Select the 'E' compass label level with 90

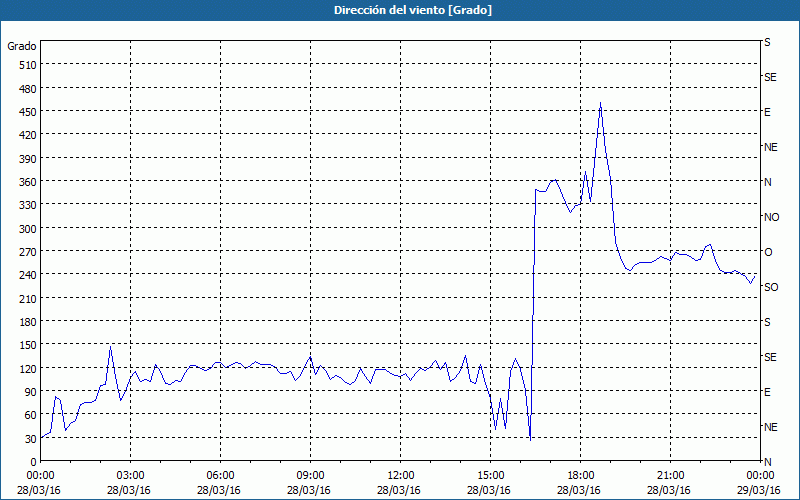[x=767, y=392]
